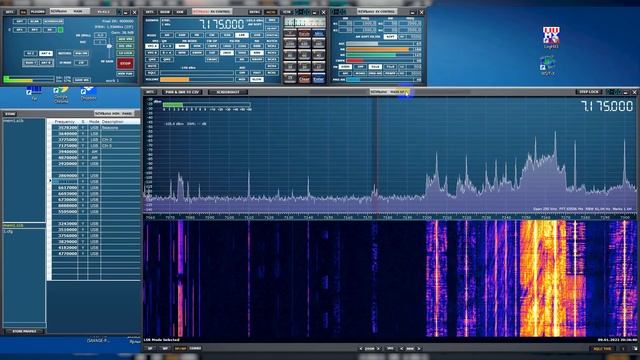Open SETT. in the RX CONTROL window

coord(150,12)
